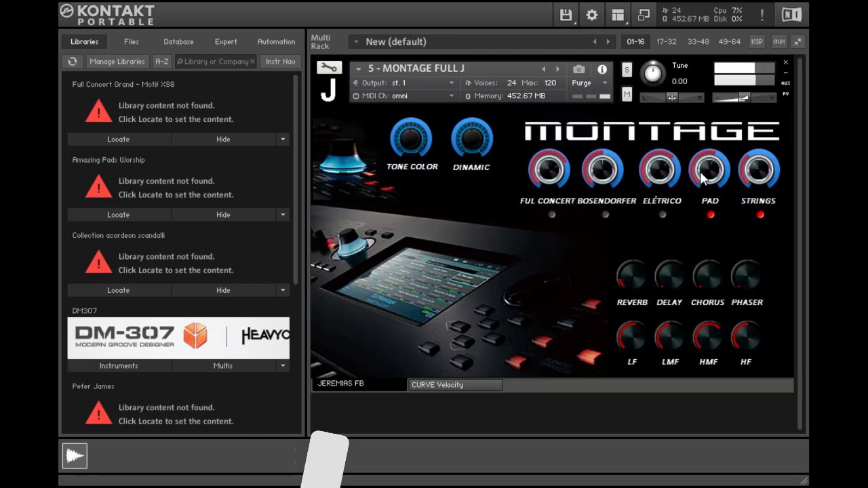Viewport: 868px width, 488px height.
Task: Open DM307 Instruments list
Action: tap(119, 366)
